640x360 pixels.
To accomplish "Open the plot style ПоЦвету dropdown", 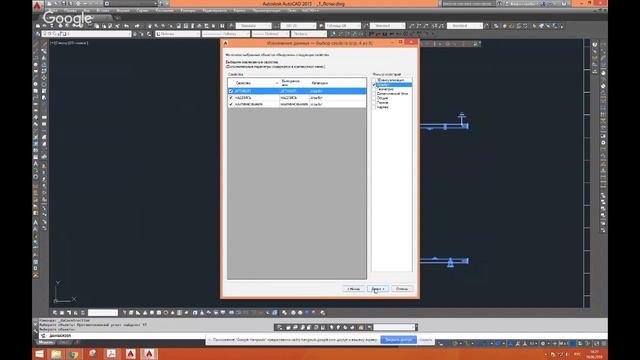I will (x=309, y=34).
